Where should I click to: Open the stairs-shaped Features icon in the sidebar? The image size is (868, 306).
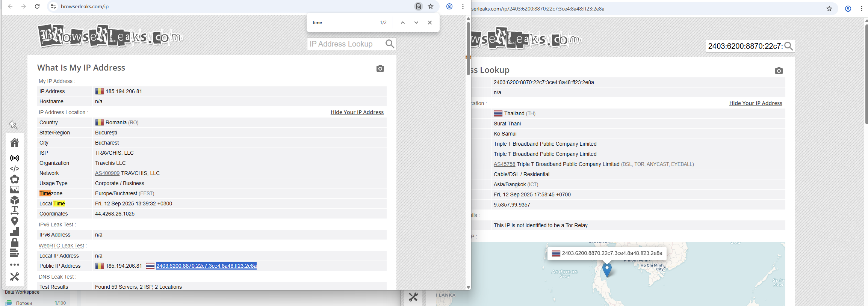coord(15,232)
